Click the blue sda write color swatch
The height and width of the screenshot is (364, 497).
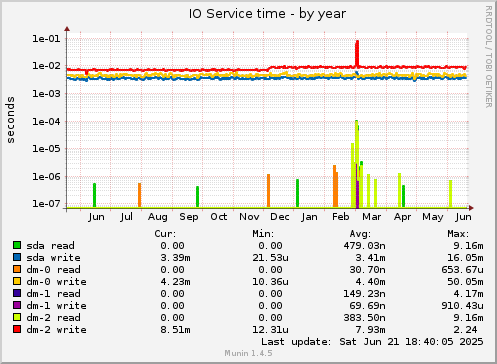point(17,257)
